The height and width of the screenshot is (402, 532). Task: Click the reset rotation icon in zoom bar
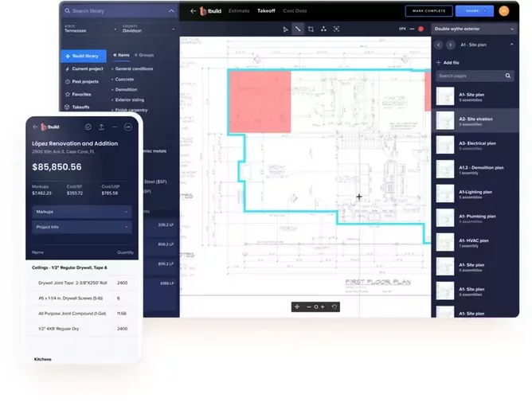(334, 306)
